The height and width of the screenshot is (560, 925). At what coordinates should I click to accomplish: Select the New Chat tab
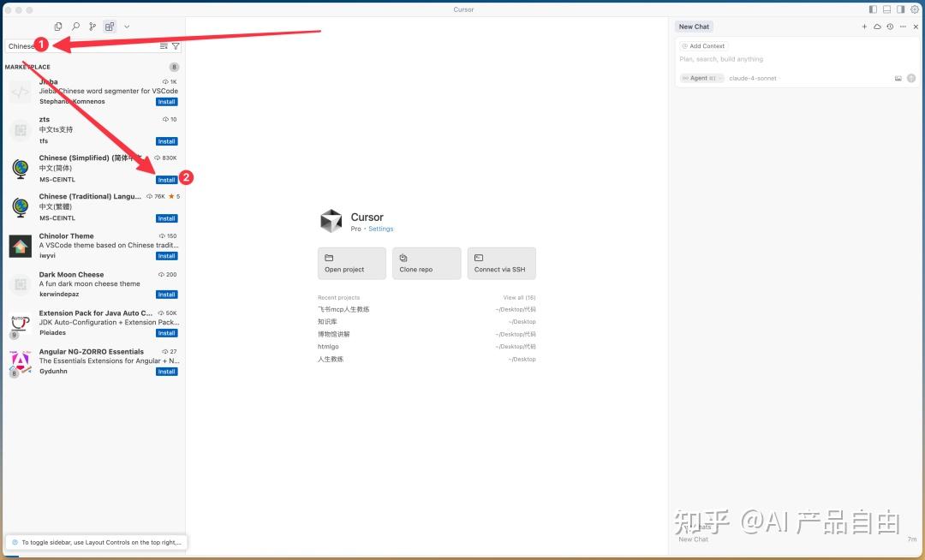click(694, 27)
